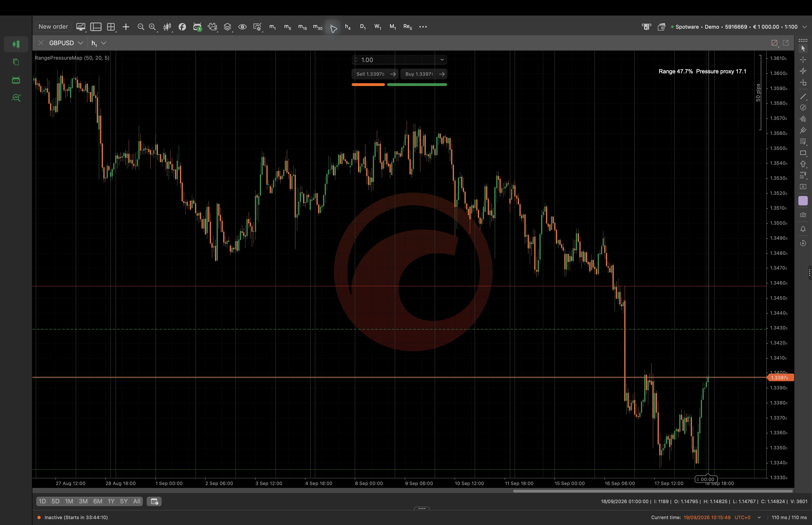Zoom in using the plus magnifier
This screenshot has width=812, height=525.
(x=152, y=27)
